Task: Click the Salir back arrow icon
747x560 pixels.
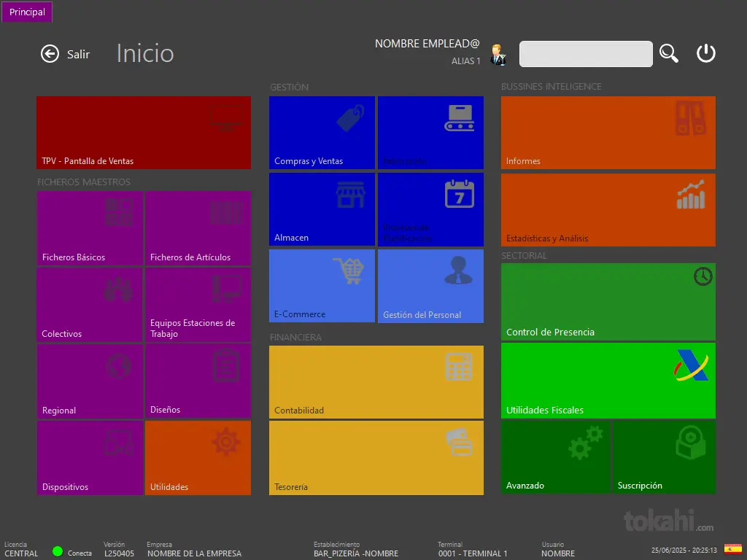Action: pos(50,54)
